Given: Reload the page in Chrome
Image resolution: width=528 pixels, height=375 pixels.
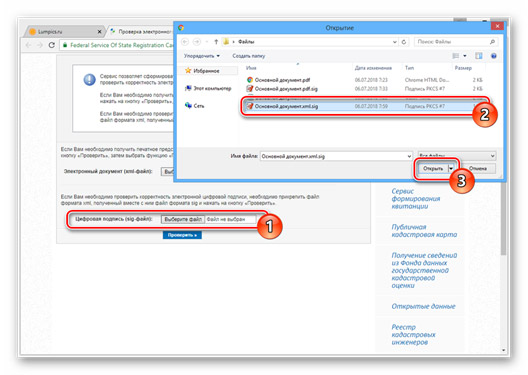Looking at the screenshot, I should click(x=52, y=45).
